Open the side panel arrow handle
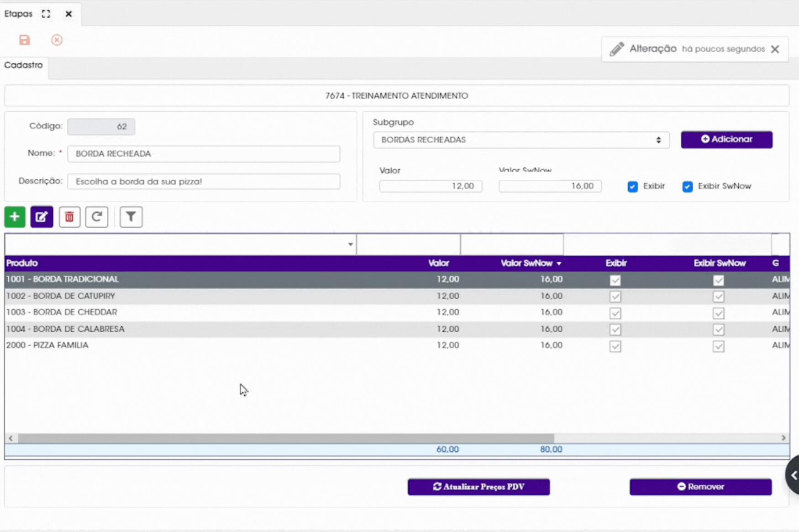The width and height of the screenshot is (799, 532). [x=793, y=475]
